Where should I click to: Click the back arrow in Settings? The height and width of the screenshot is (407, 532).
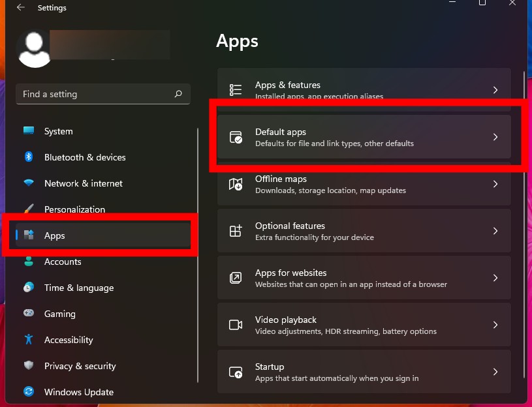click(x=21, y=7)
